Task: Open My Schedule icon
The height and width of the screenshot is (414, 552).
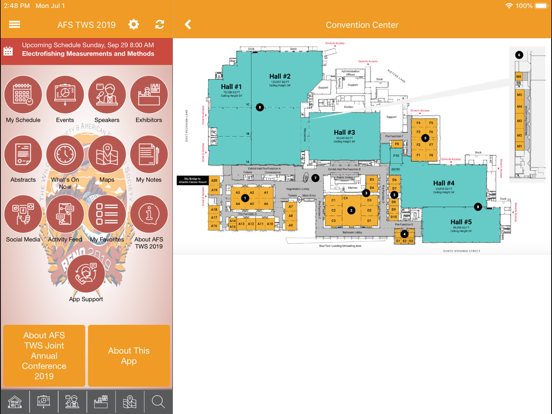Action: [x=23, y=95]
